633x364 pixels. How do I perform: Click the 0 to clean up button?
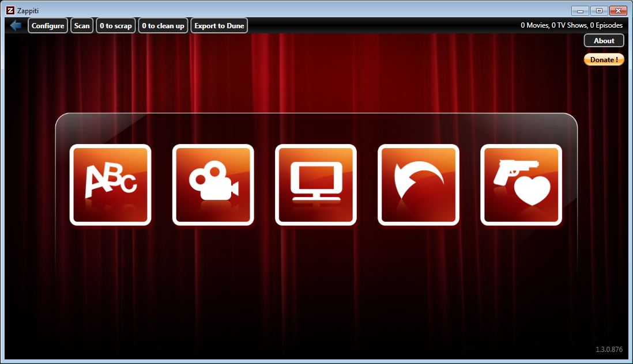[163, 25]
